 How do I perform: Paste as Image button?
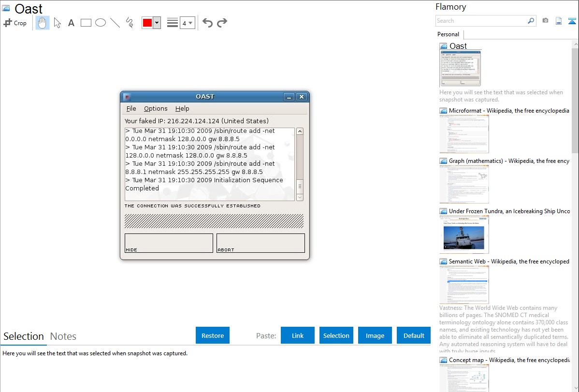[x=375, y=335]
